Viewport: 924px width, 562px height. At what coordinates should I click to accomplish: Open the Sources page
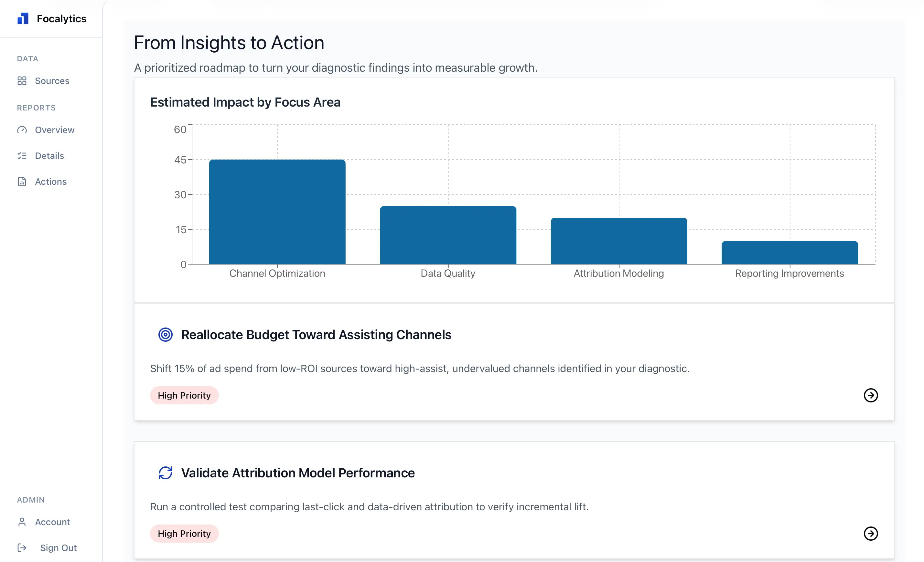[52, 80]
